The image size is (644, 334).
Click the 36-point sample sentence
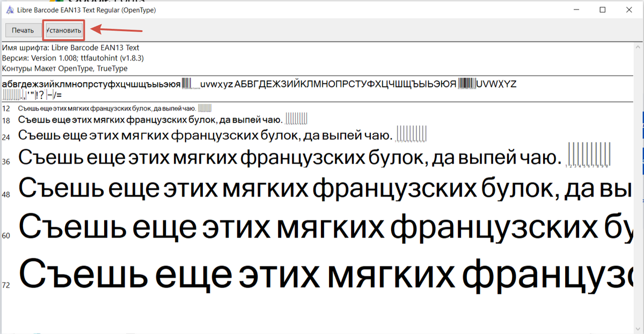click(290, 158)
